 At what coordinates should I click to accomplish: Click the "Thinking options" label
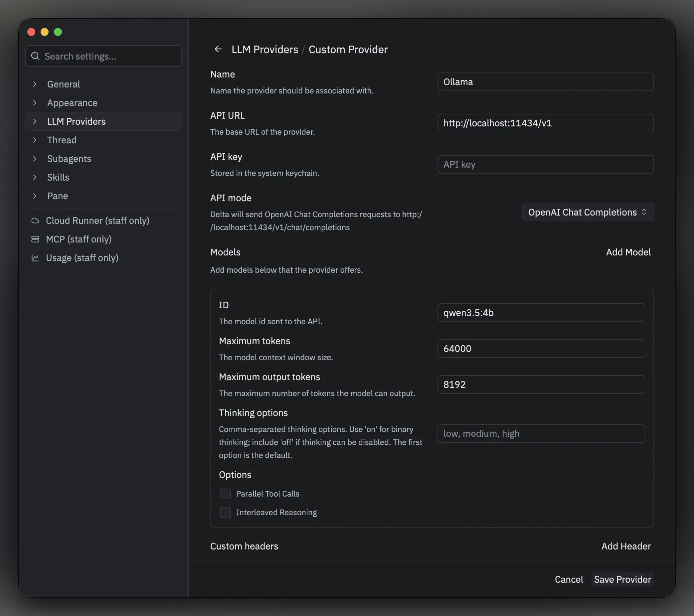pos(253,413)
